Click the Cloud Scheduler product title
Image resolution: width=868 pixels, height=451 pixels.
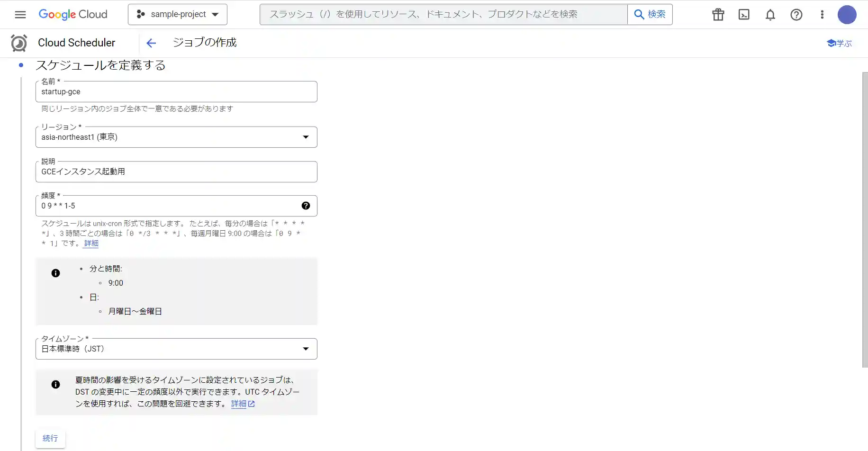[x=76, y=43]
